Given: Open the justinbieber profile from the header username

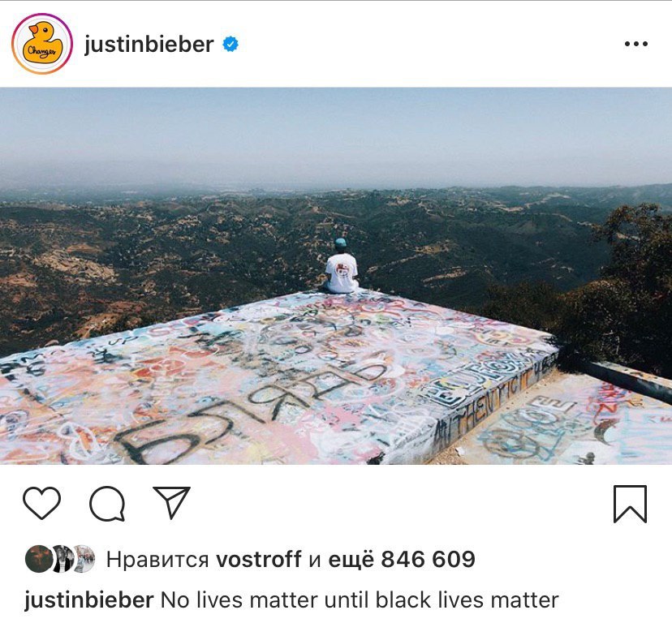Looking at the screenshot, I should click(149, 45).
